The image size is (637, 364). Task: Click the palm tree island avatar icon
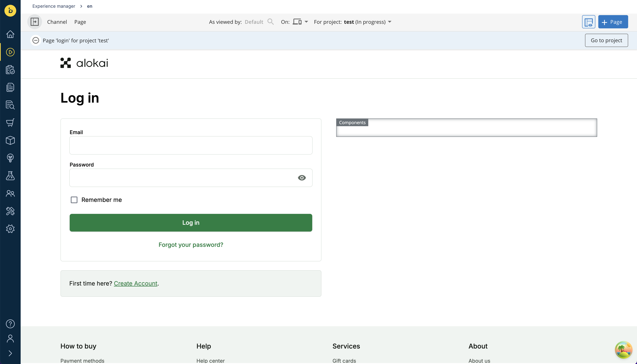tap(624, 350)
